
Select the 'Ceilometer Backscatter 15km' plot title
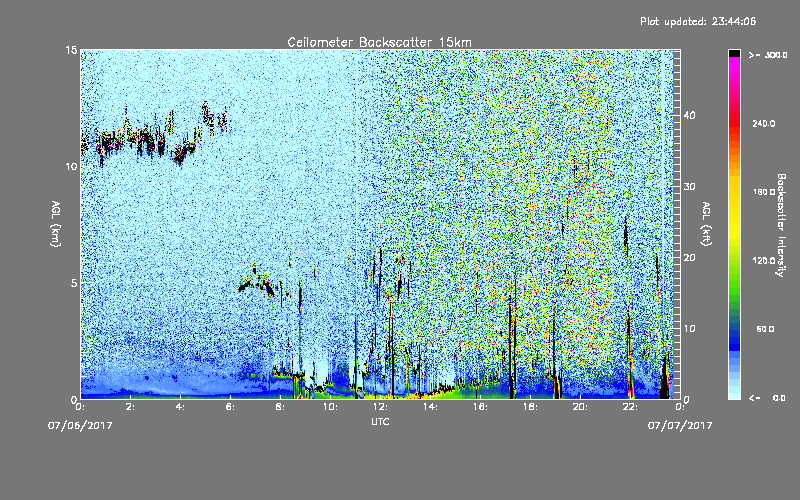click(379, 42)
